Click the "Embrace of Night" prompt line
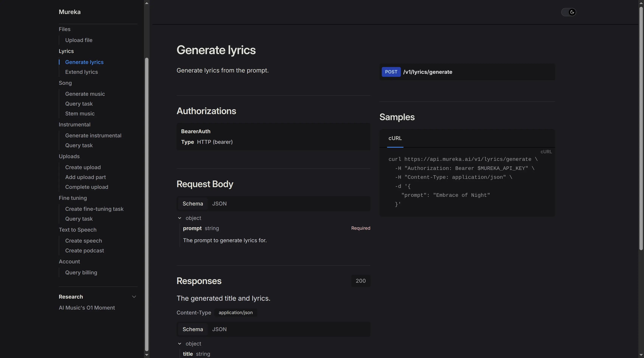The width and height of the screenshot is (644, 358). coord(445,195)
